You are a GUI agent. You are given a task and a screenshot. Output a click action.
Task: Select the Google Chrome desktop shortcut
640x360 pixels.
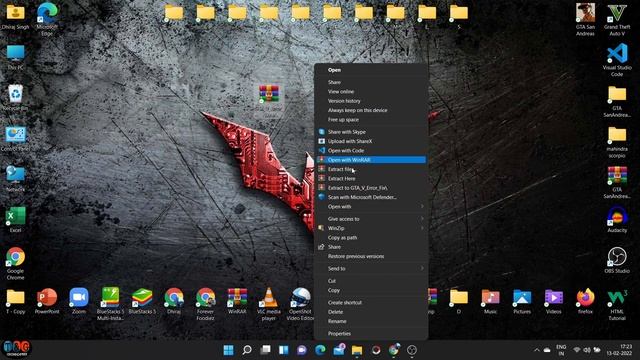click(16, 263)
